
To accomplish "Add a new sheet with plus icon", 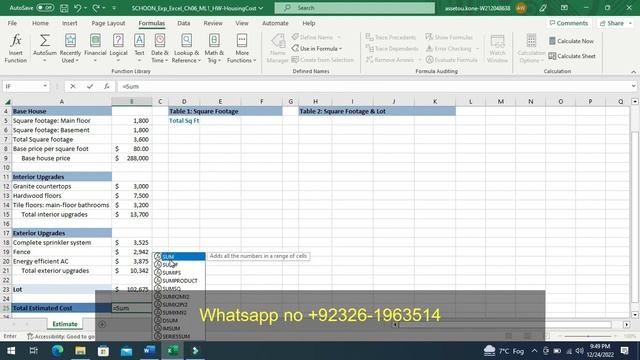I will [x=102, y=324].
